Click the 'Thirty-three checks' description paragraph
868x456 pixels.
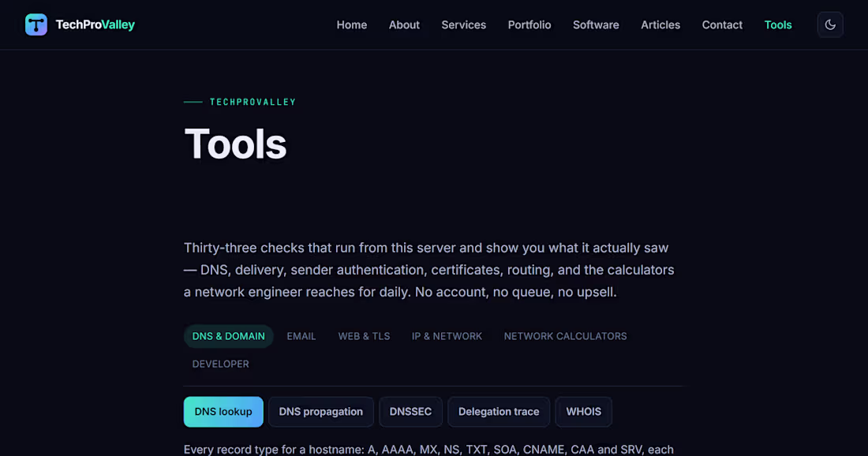(x=429, y=270)
